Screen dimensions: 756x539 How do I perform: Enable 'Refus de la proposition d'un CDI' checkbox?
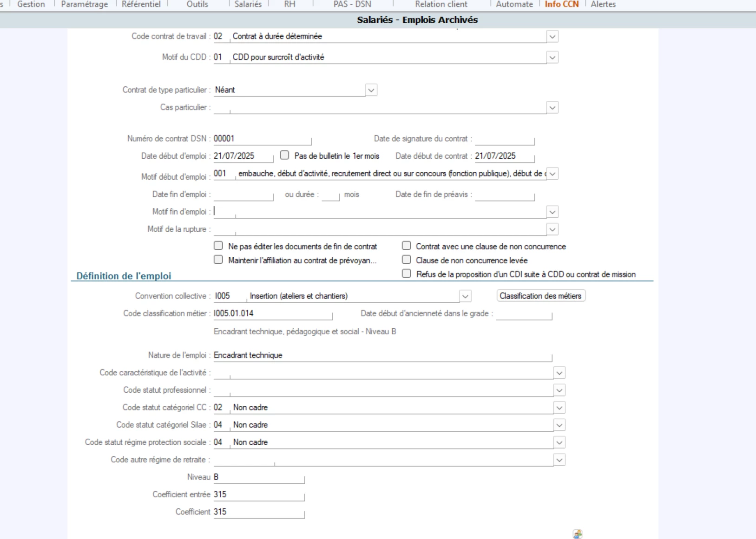click(x=407, y=273)
